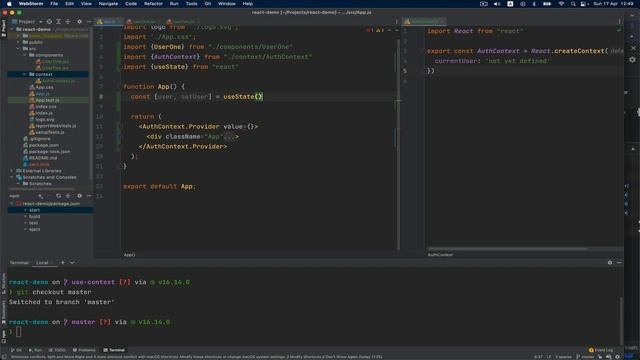This screenshot has width=640, height=360.
Task: Open npm panel settings gear
Action: pos(80,196)
